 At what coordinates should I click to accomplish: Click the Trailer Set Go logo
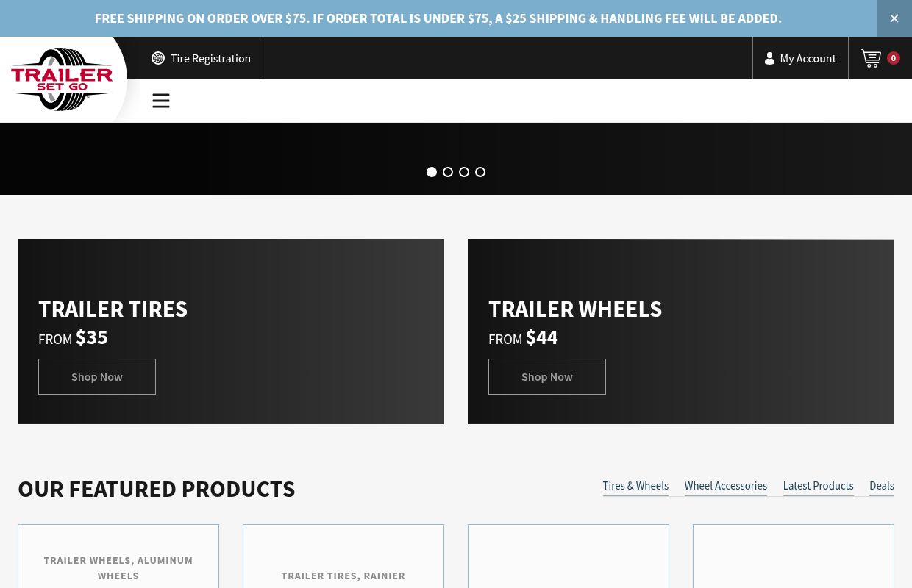(x=62, y=79)
